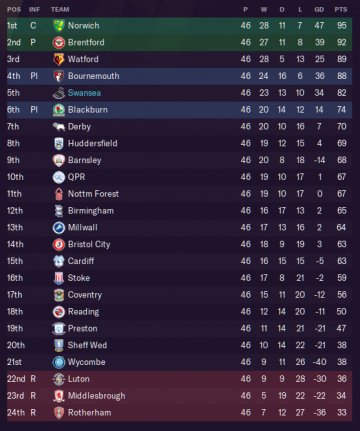360x431 pixels.
Task: Click the TEAM column header
Action: [x=60, y=9]
